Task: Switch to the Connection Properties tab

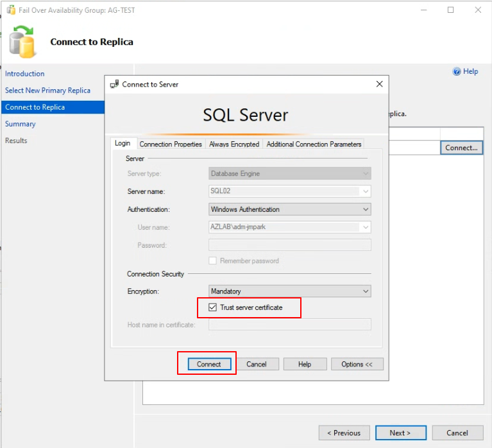Action: point(171,144)
